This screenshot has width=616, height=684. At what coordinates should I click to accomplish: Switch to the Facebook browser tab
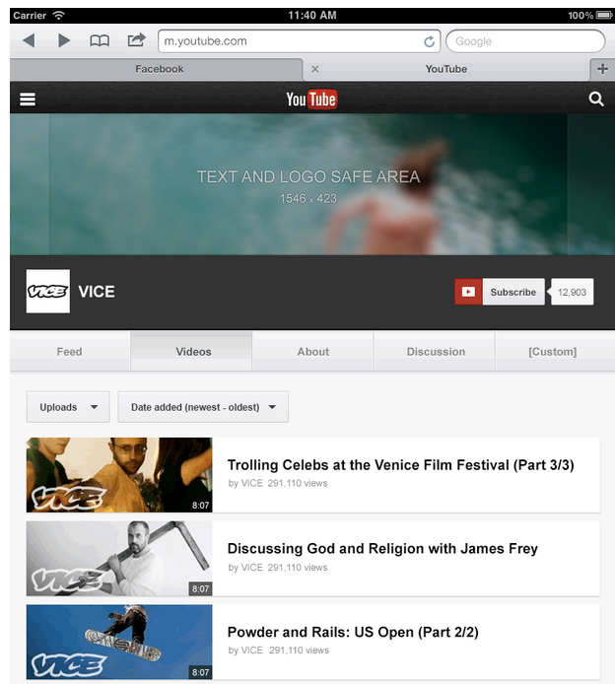tap(156, 69)
